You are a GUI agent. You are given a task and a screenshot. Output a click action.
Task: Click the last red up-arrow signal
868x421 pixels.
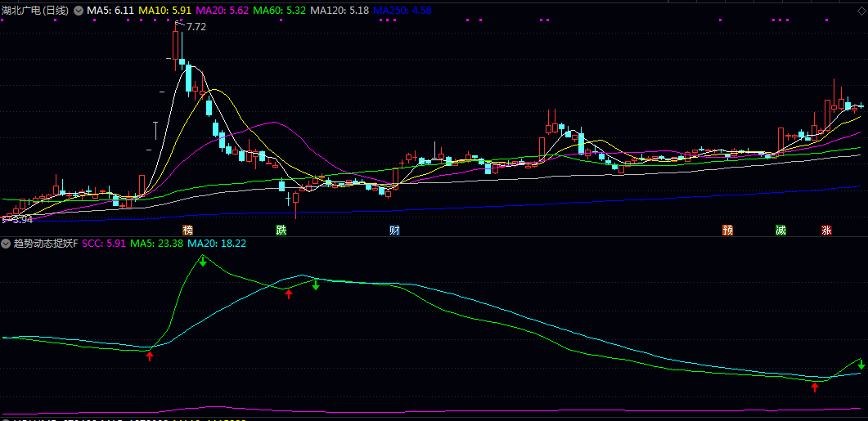(815, 387)
